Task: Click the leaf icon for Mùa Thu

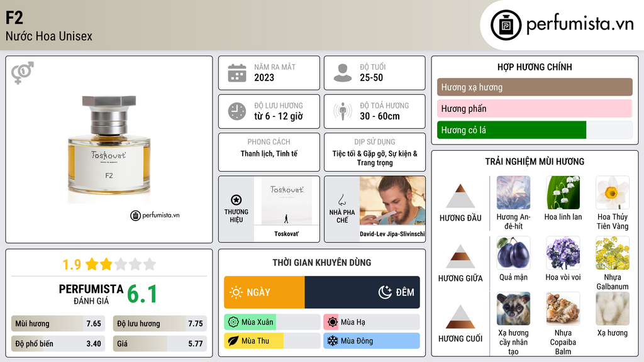Action: click(x=233, y=341)
